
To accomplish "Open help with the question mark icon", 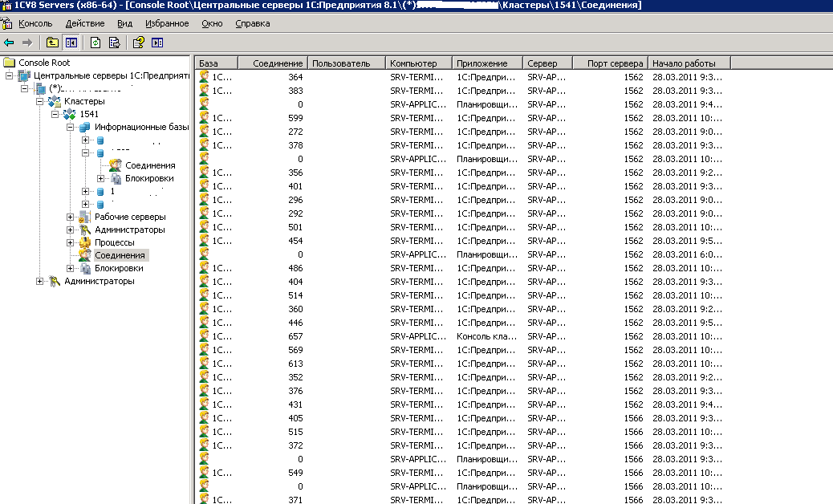I will tap(138, 43).
